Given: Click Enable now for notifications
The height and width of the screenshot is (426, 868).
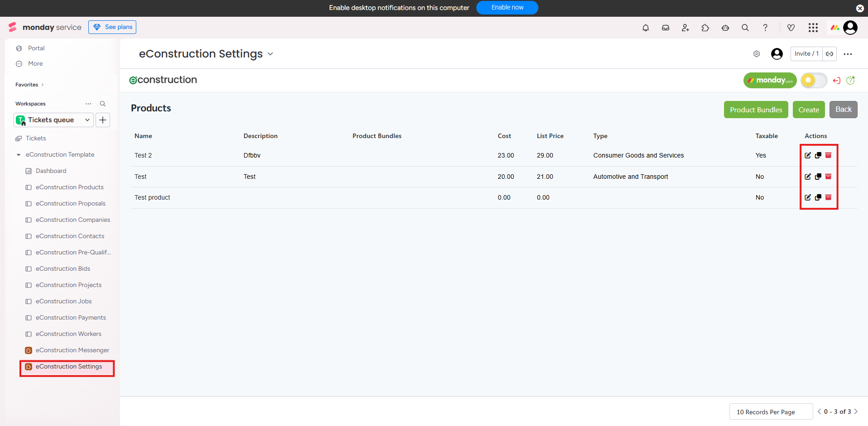Looking at the screenshot, I should pos(507,8).
